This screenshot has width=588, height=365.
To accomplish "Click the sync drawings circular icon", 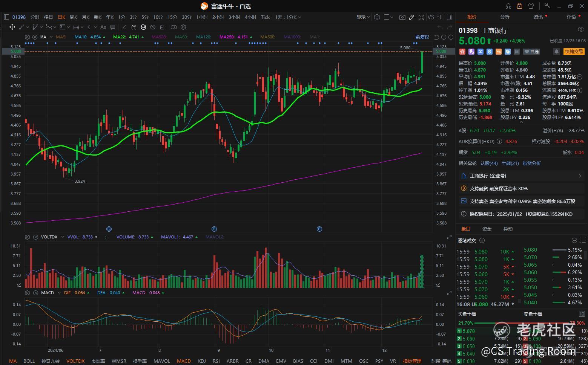I will tap(143, 27).
